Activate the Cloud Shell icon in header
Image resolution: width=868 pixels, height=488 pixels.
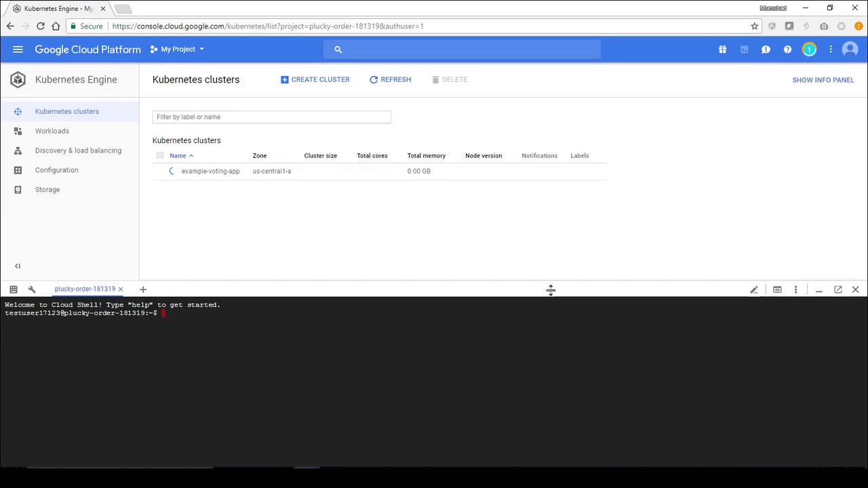744,49
